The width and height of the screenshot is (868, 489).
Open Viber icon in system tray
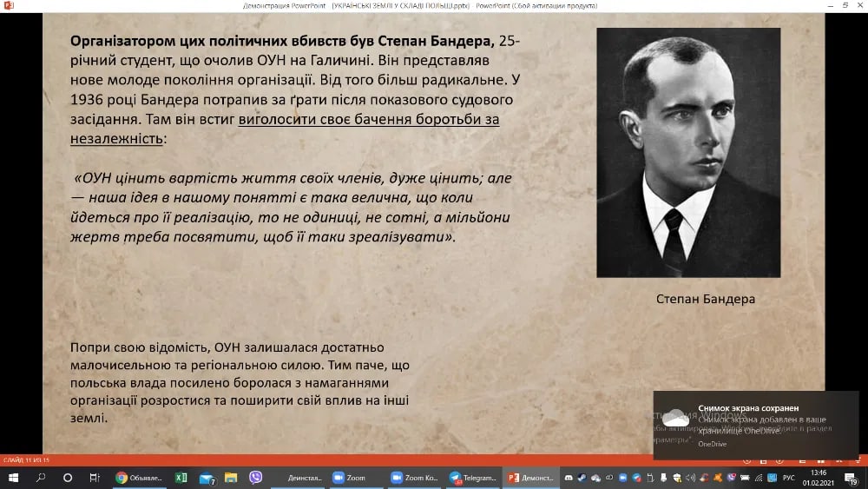731,478
